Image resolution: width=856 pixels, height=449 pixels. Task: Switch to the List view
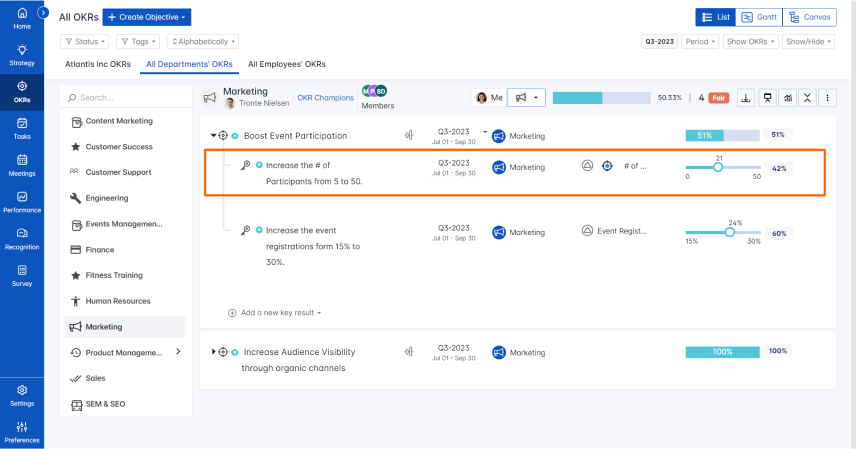click(716, 17)
